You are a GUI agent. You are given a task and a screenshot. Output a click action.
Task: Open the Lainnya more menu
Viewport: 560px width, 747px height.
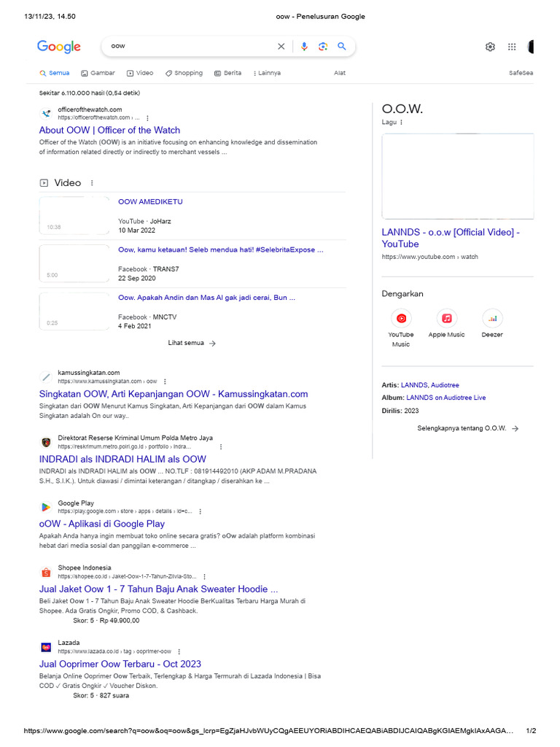point(267,73)
